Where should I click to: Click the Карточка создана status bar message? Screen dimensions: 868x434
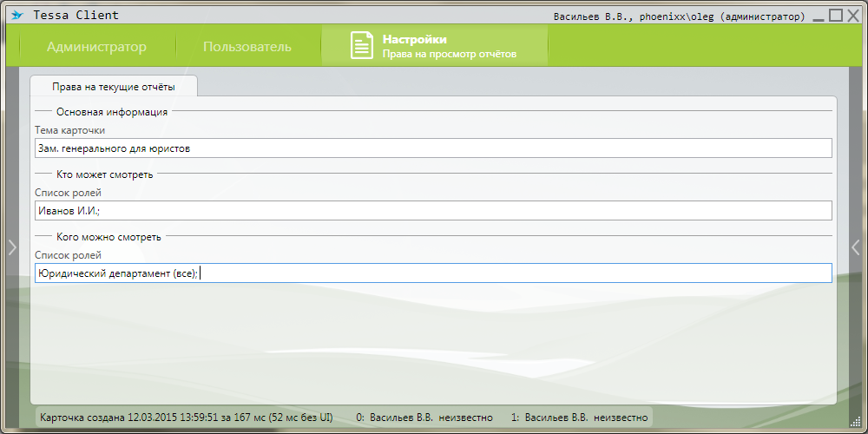point(187,418)
